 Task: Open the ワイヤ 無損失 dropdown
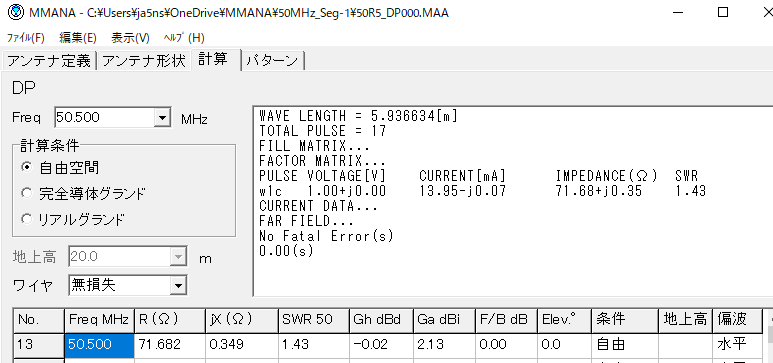127,285
